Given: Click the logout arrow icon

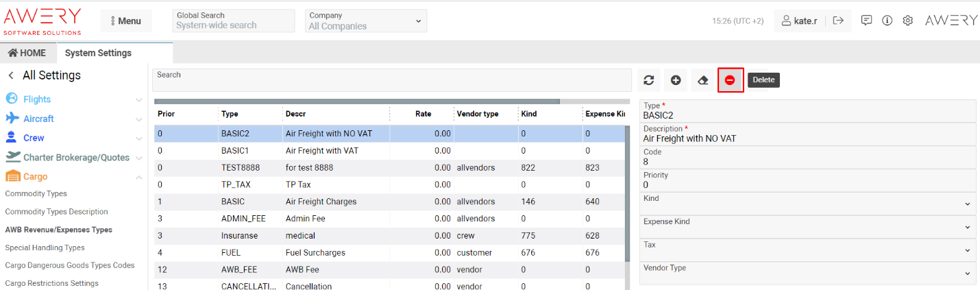Looking at the screenshot, I should [838, 21].
